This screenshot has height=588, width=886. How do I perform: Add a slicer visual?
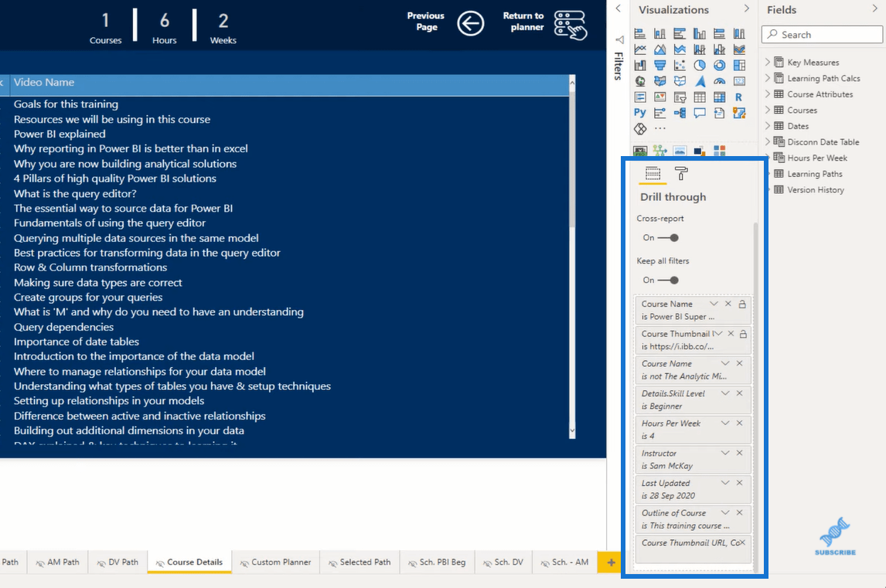pyautogui.click(x=680, y=97)
